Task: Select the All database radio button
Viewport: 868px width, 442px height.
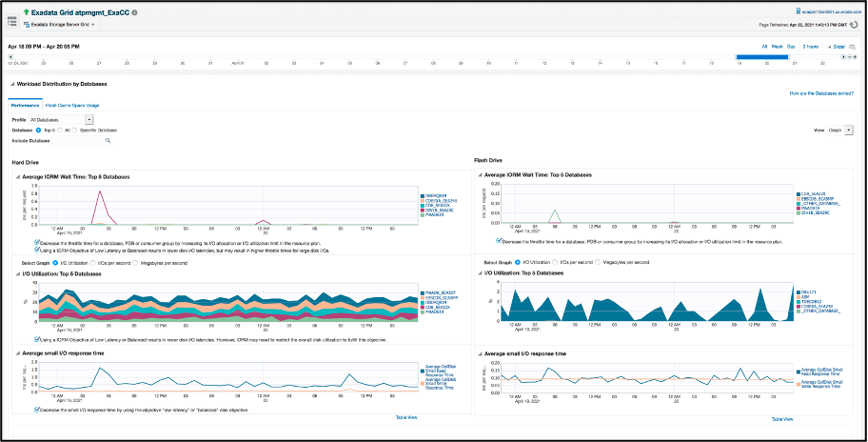Action: tap(60, 131)
